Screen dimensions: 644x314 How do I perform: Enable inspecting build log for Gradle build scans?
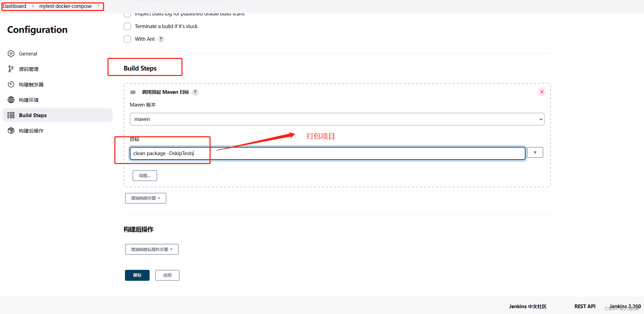click(127, 14)
